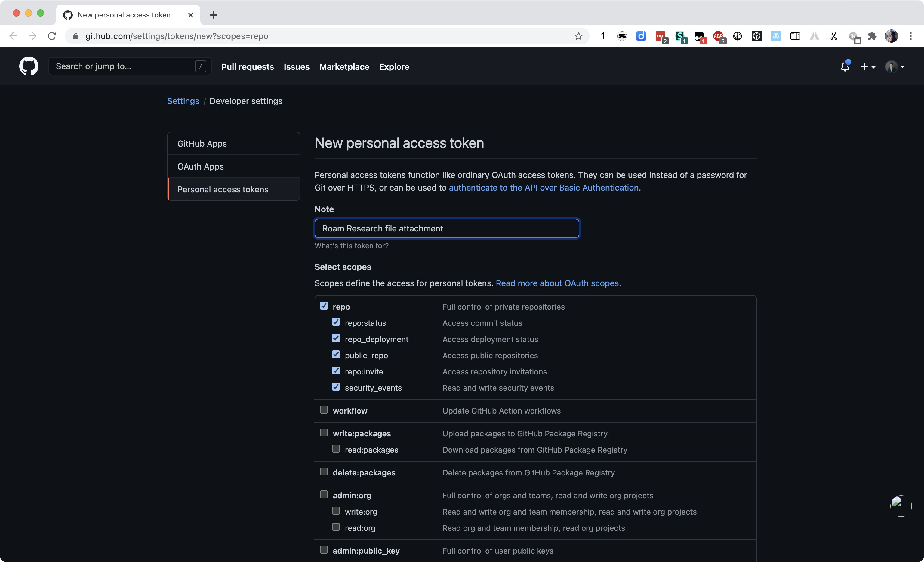The width and height of the screenshot is (924, 562).
Task: Click the OAuth Apps sidebar item
Action: (200, 166)
